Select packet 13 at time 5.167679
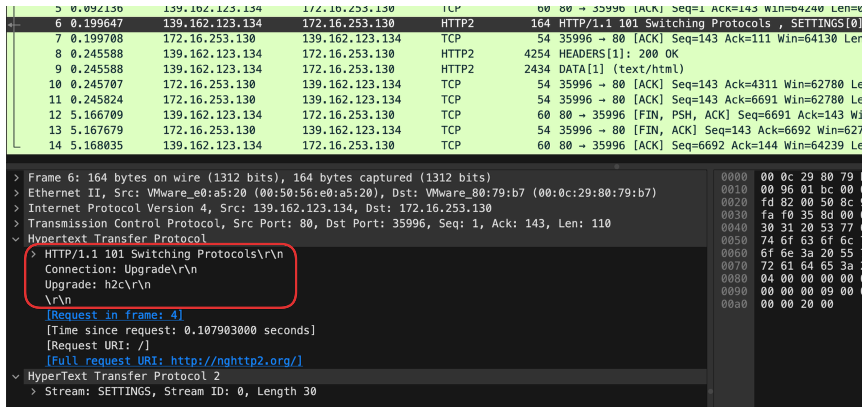The height and width of the screenshot is (413, 868). click(434, 130)
